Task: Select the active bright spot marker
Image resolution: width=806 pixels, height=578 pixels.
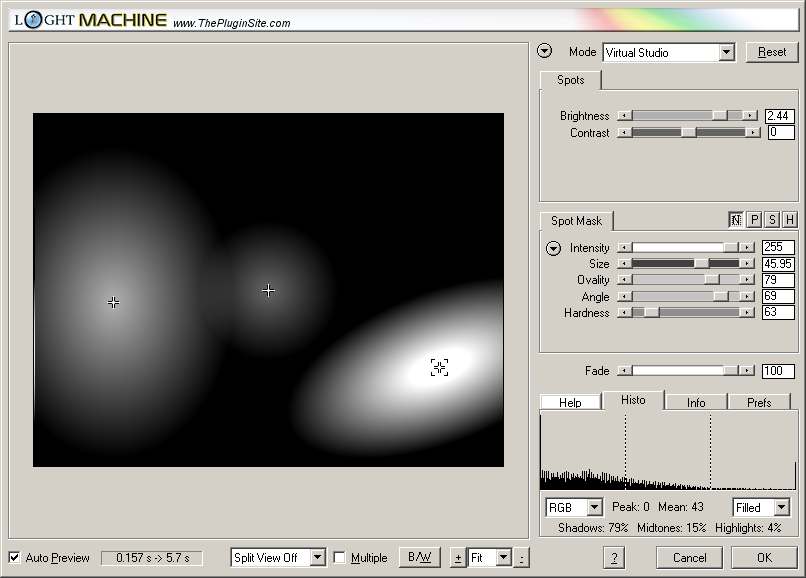Action: [439, 367]
